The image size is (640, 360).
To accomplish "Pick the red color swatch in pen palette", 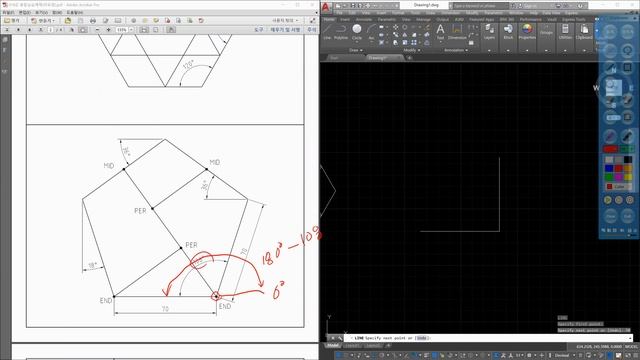I will click(x=618, y=168).
